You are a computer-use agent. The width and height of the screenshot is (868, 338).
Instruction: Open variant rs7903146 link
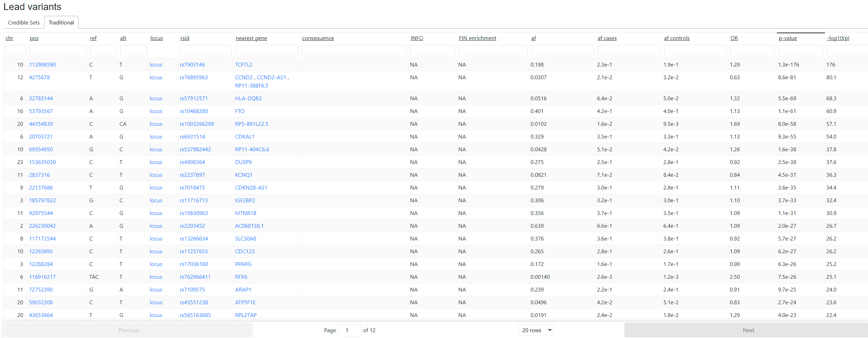coord(192,65)
